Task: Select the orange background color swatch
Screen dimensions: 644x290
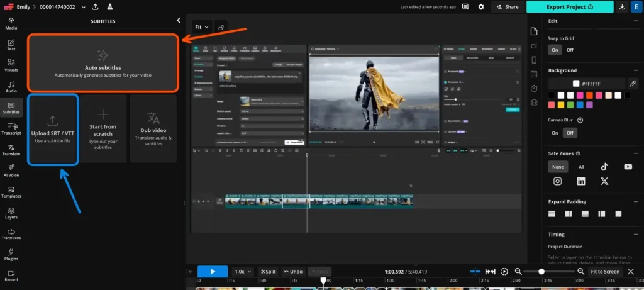Action: click(589, 95)
